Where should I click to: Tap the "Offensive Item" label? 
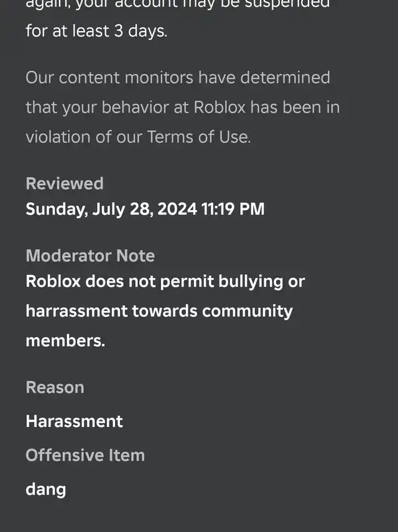85,455
